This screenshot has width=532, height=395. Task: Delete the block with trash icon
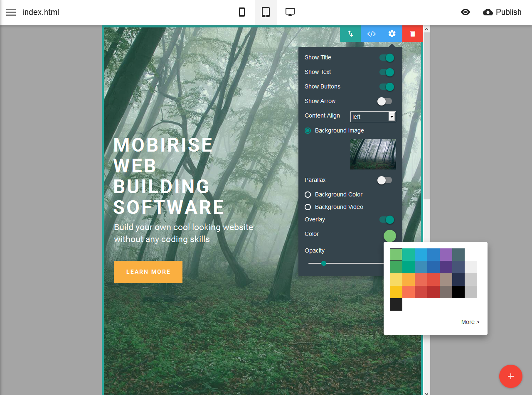[x=413, y=34]
